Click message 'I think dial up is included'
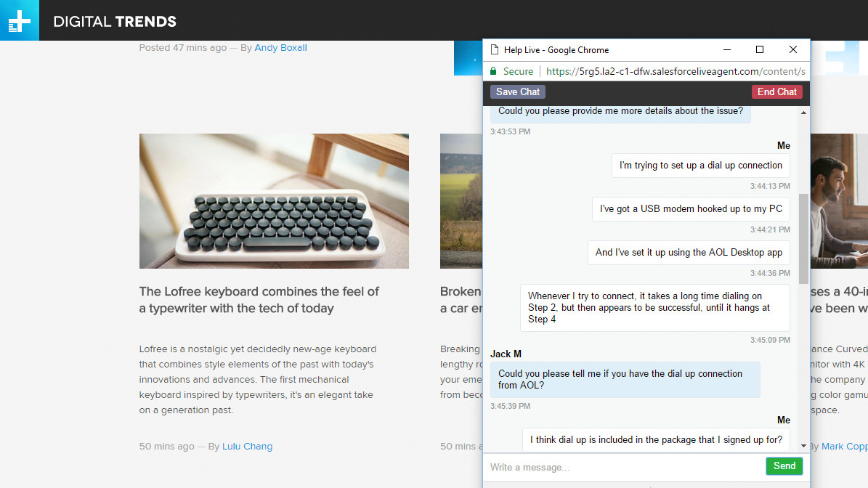Image resolution: width=868 pixels, height=488 pixels. tap(656, 440)
